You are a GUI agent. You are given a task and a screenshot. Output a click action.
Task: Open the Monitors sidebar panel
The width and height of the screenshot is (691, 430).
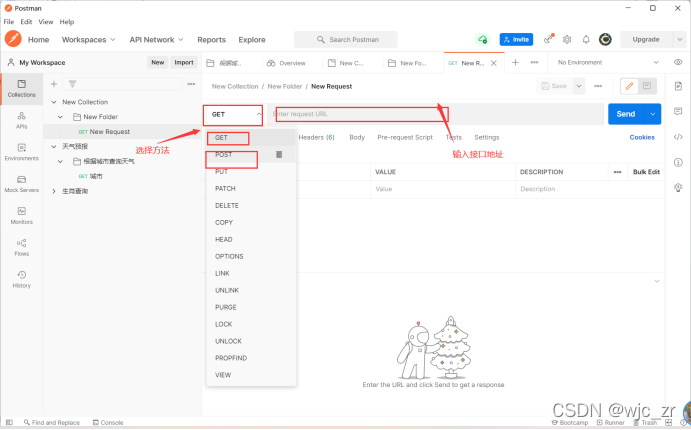(22, 215)
